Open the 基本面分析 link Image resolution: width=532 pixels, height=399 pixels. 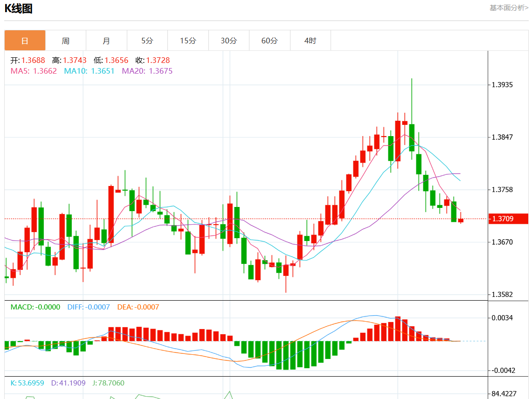509,8
